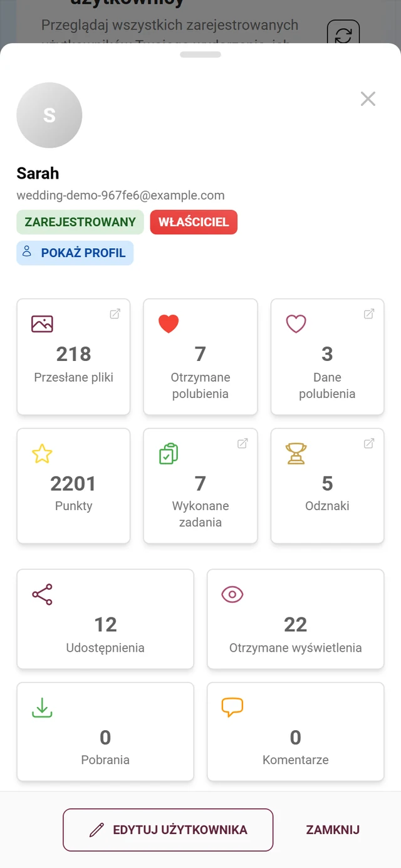401x868 pixels.
Task: Open external link on Dane polubienia card
Action: [369, 314]
